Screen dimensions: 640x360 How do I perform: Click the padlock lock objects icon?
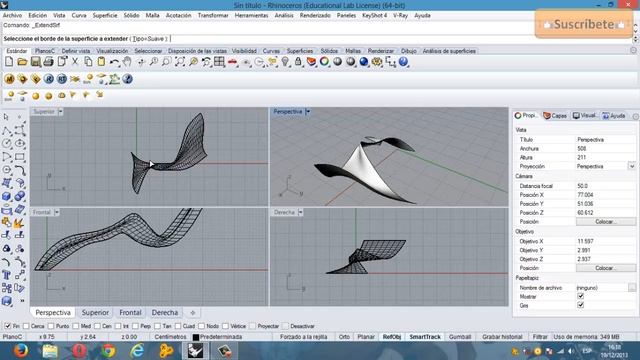click(298, 62)
